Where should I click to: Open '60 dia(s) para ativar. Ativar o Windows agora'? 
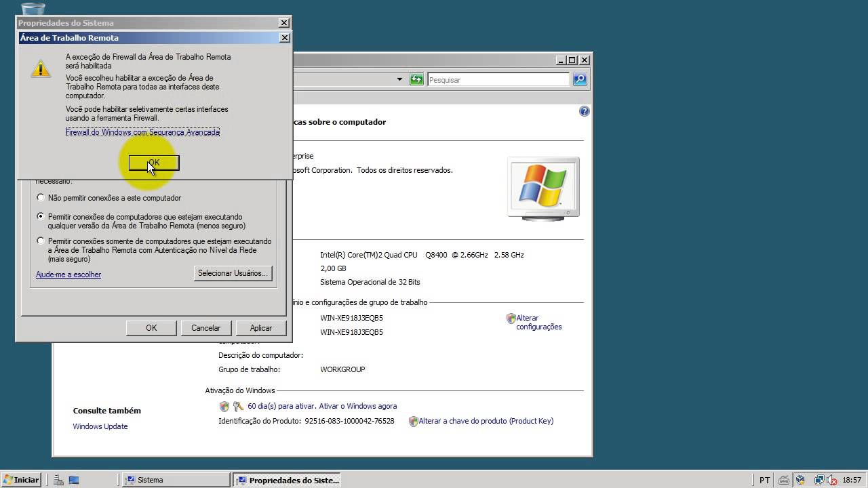point(322,407)
